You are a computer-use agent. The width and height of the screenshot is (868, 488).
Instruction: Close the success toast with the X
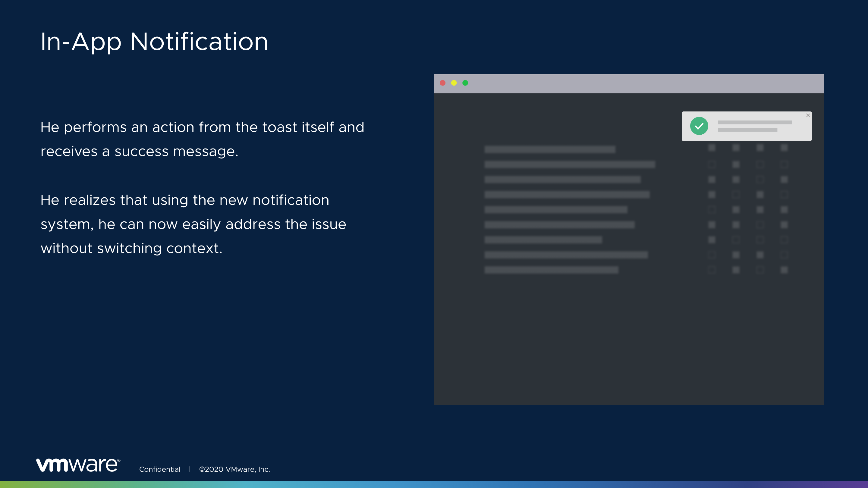[x=808, y=115]
